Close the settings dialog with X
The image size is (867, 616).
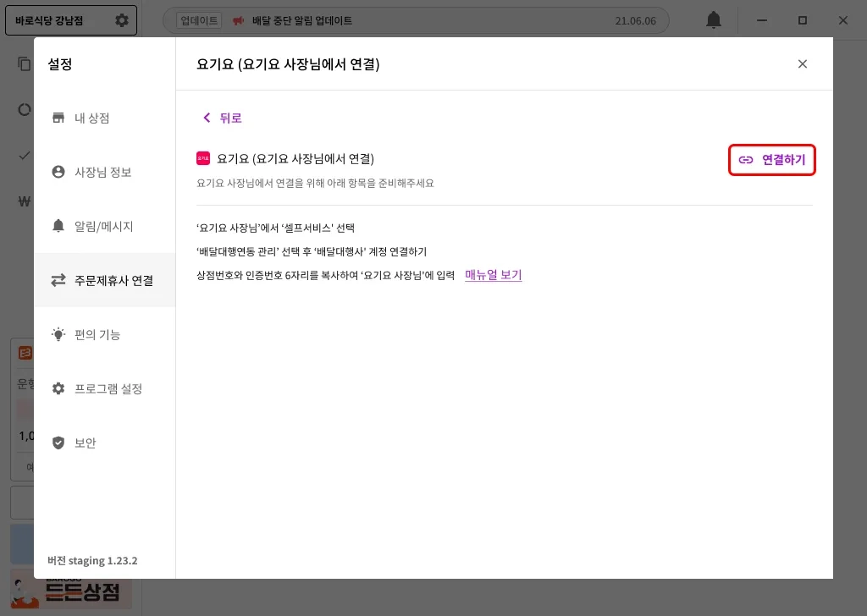(803, 64)
